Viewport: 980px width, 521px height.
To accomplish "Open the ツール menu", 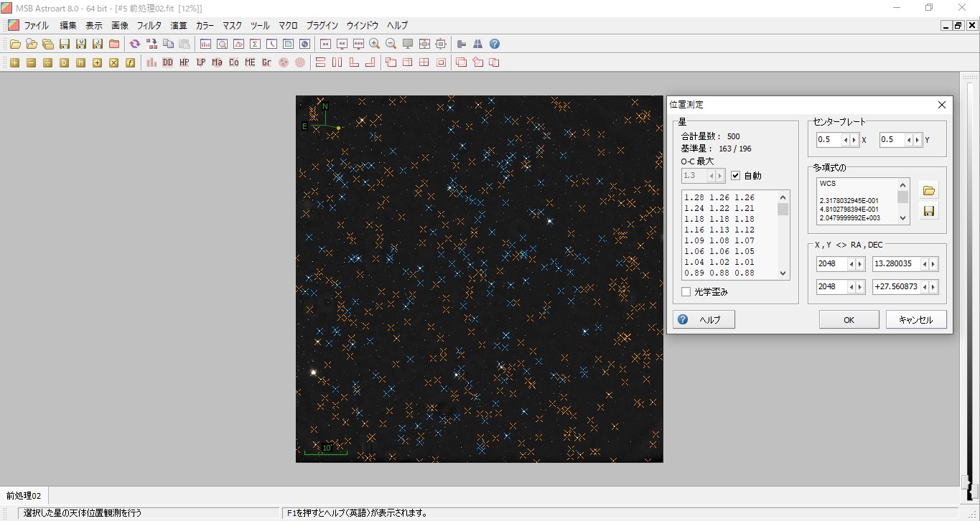I will click(x=260, y=25).
